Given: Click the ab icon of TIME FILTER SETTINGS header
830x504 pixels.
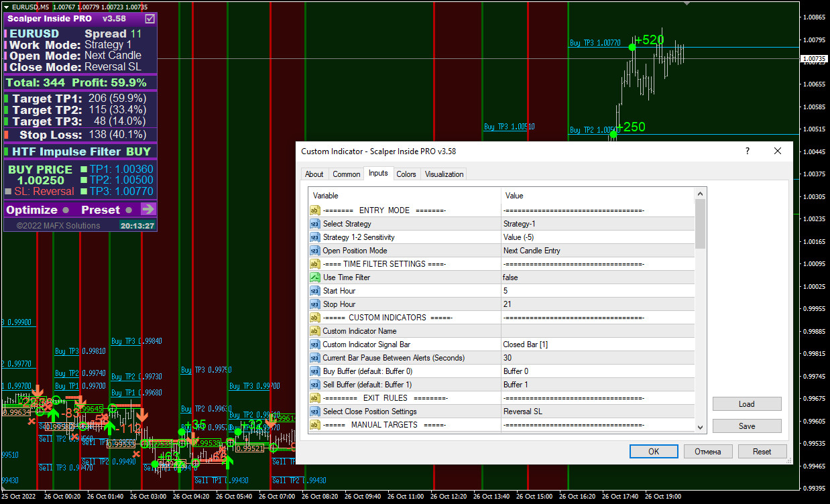Looking at the screenshot, I should click(314, 264).
